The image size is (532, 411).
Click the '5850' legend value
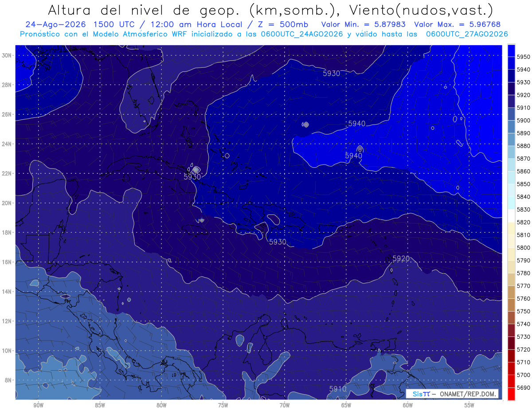pyautogui.click(x=524, y=184)
